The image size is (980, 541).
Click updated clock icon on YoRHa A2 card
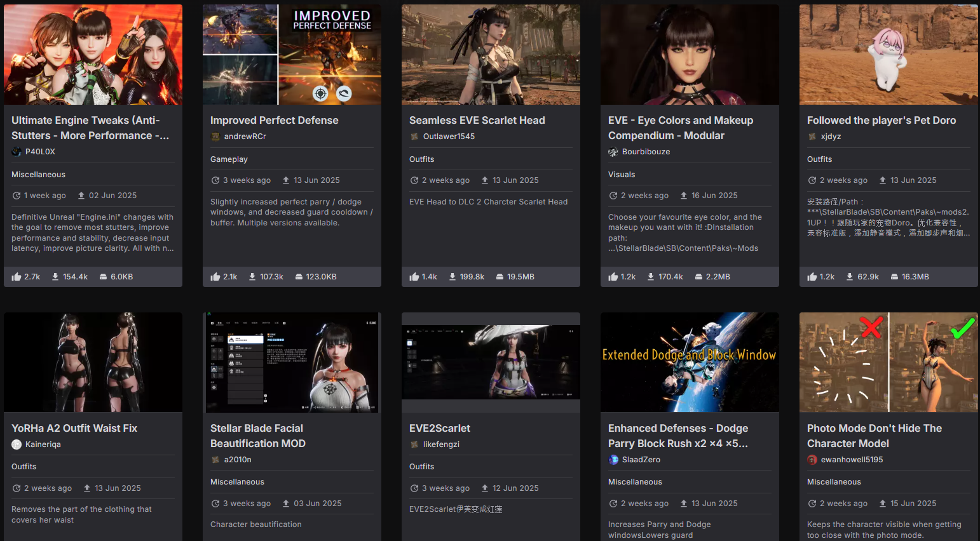pos(17,488)
